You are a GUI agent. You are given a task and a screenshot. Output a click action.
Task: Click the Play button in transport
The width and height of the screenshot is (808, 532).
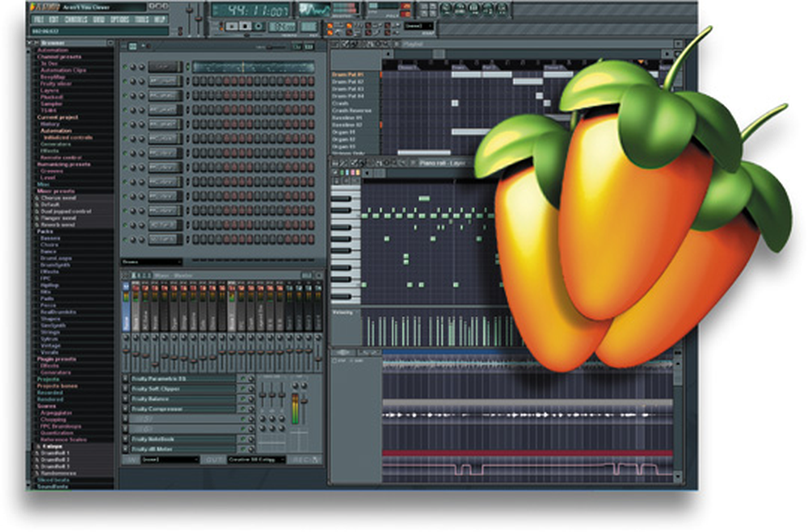coord(233,27)
